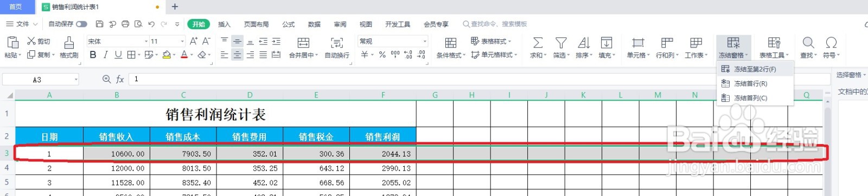The height and width of the screenshot is (196, 868).
Task: Click the 符号 symbol button
Action: click(831, 48)
